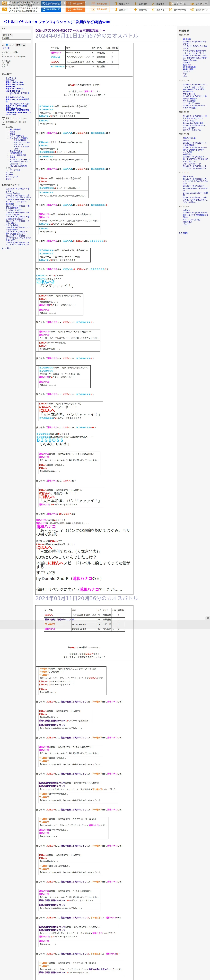Open 月影のボス全集 in the 更新履歴 list

(x=189, y=138)
